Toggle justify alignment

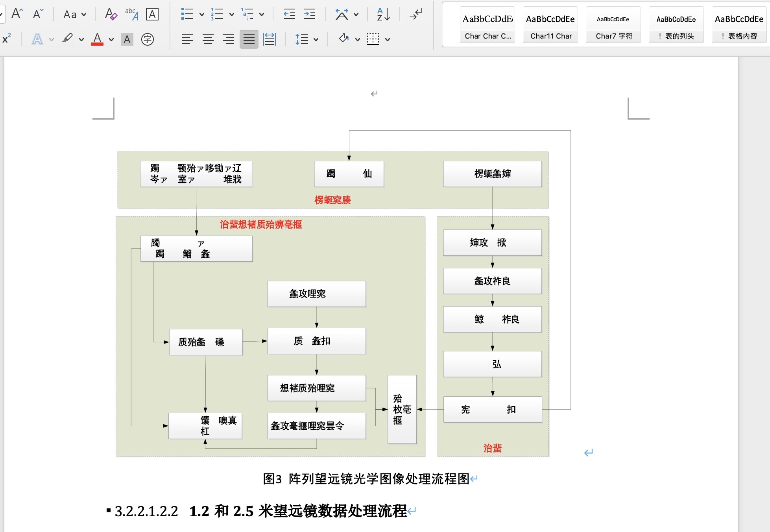[x=249, y=39]
